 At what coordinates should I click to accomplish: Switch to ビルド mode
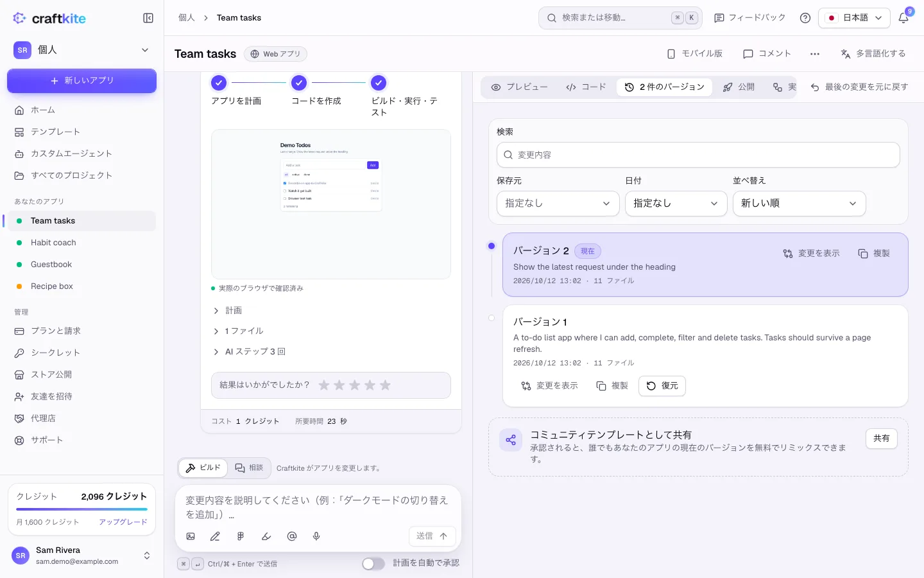pos(203,468)
